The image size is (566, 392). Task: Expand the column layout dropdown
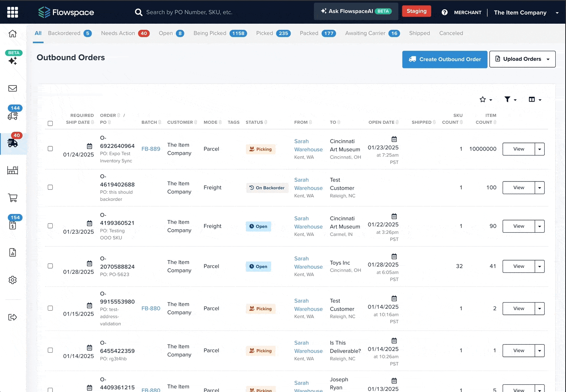(x=535, y=99)
